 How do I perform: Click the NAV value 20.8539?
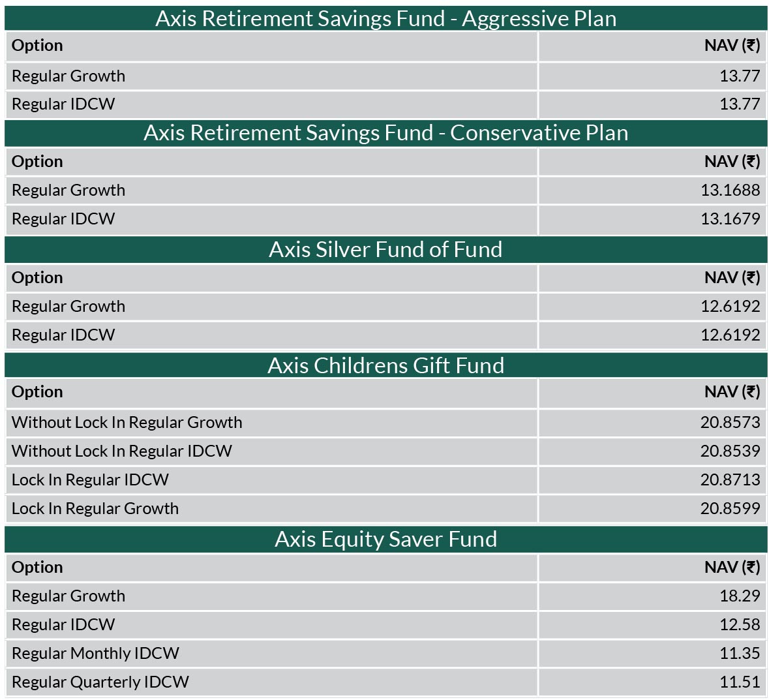(731, 451)
